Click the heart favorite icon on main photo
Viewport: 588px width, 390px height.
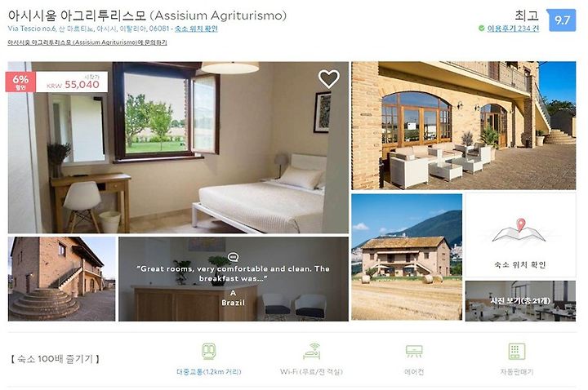click(x=329, y=79)
